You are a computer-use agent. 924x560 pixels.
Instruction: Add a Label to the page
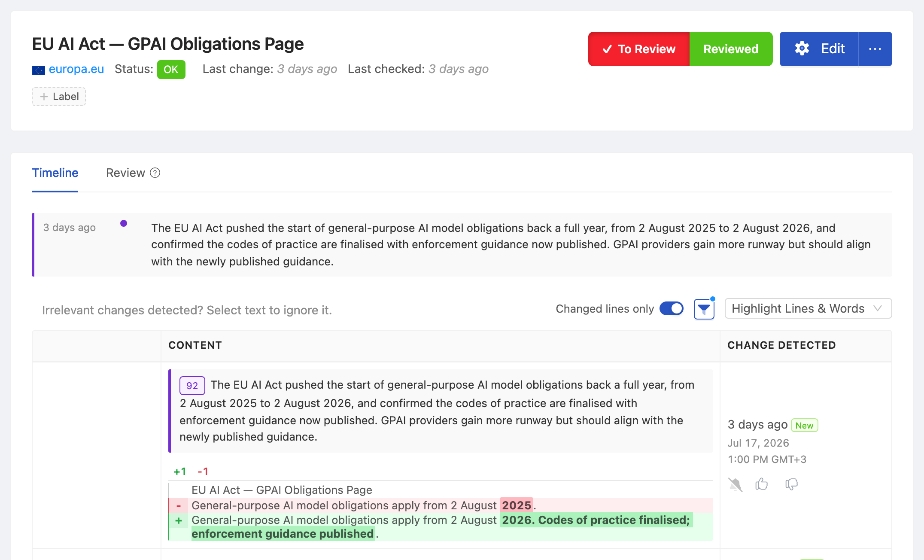tap(59, 97)
